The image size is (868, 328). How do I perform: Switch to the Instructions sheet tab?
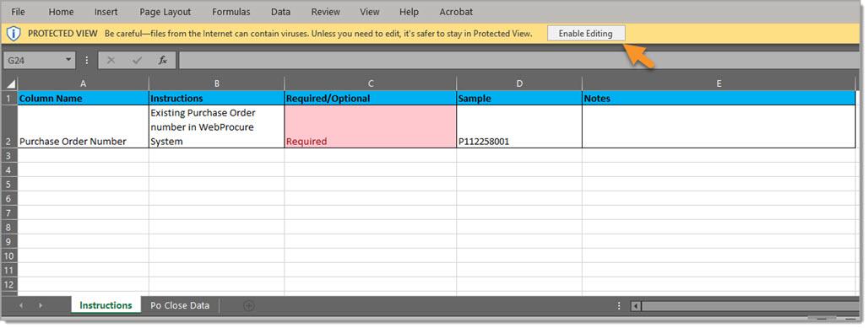pos(106,305)
